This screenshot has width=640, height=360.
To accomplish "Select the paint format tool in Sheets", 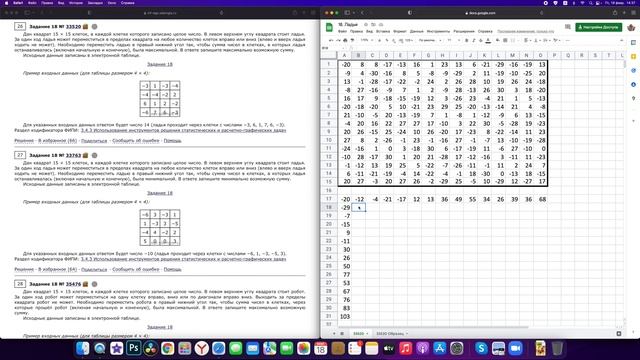I will coord(352,40).
